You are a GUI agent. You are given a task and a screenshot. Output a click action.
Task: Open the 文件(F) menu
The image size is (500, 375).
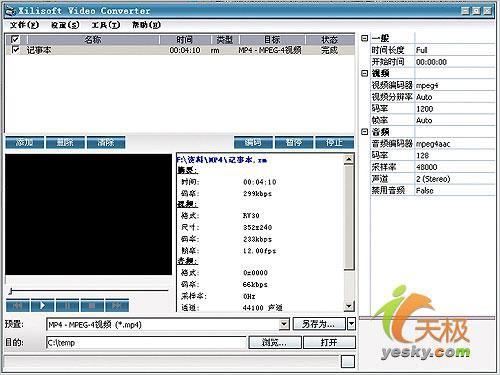click(x=24, y=25)
